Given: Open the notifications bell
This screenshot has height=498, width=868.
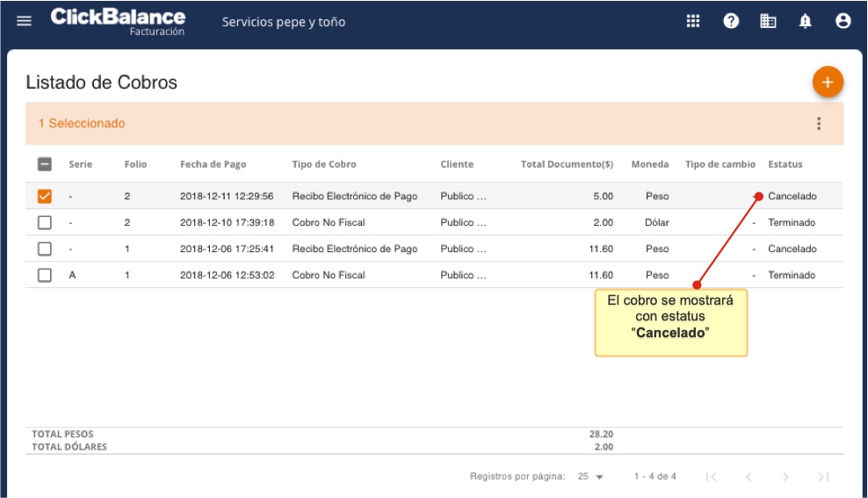Looking at the screenshot, I should pos(806,22).
